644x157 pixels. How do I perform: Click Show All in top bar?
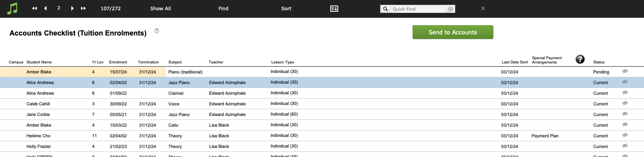click(161, 8)
